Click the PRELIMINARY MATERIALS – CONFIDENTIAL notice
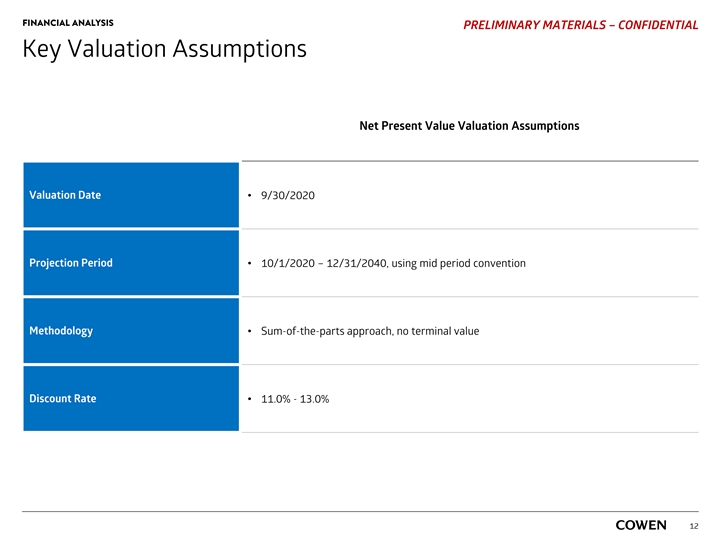Viewport: 720px width, 540px height. pos(581,24)
